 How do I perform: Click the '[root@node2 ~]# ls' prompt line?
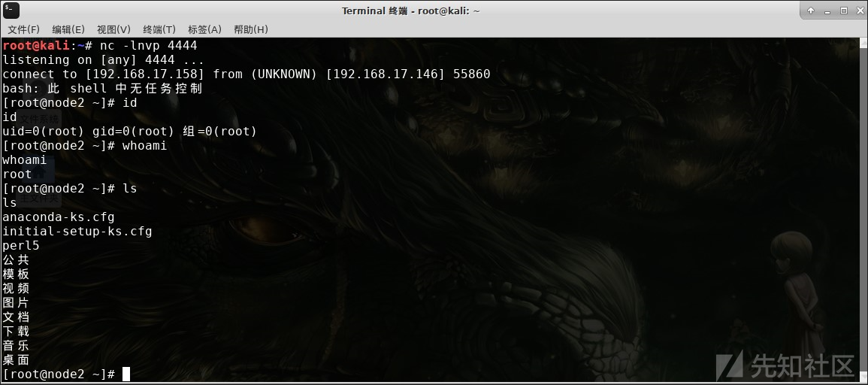(70, 188)
